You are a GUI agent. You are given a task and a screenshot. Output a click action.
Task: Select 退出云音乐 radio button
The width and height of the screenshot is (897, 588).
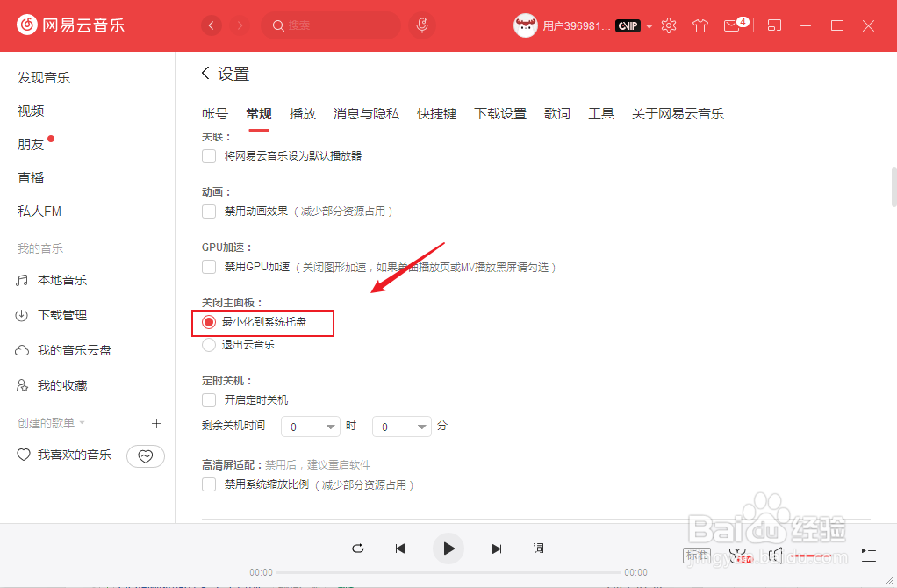click(x=209, y=345)
